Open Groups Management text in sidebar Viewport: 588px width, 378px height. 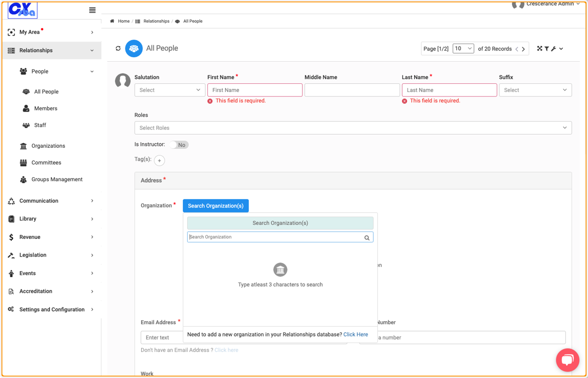[x=57, y=179]
